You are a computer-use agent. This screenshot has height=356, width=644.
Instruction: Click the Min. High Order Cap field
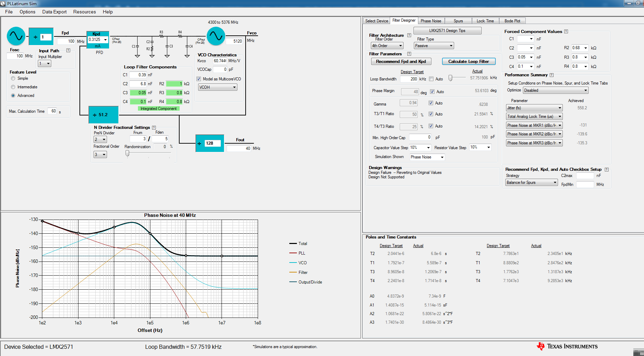[420, 137]
